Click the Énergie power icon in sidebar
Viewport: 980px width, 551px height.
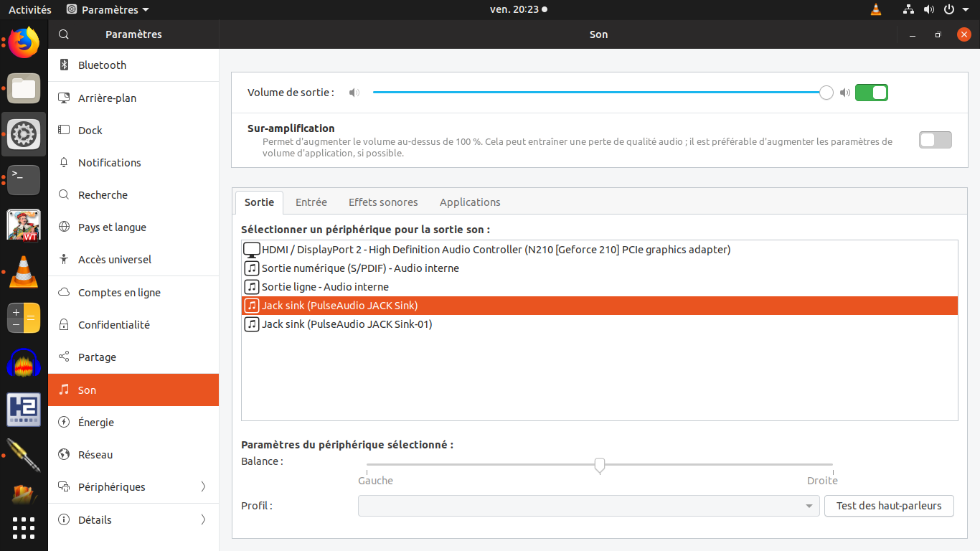click(x=64, y=423)
